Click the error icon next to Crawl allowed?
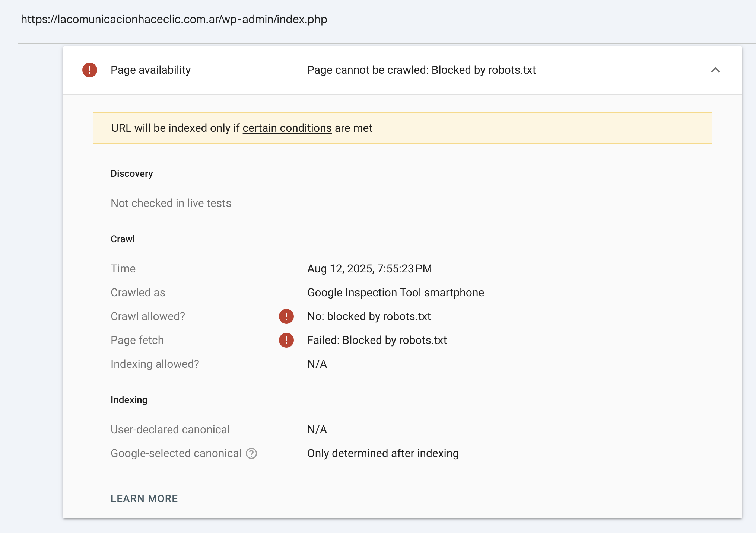The width and height of the screenshot is (756, 533). [x=286, y=316]
